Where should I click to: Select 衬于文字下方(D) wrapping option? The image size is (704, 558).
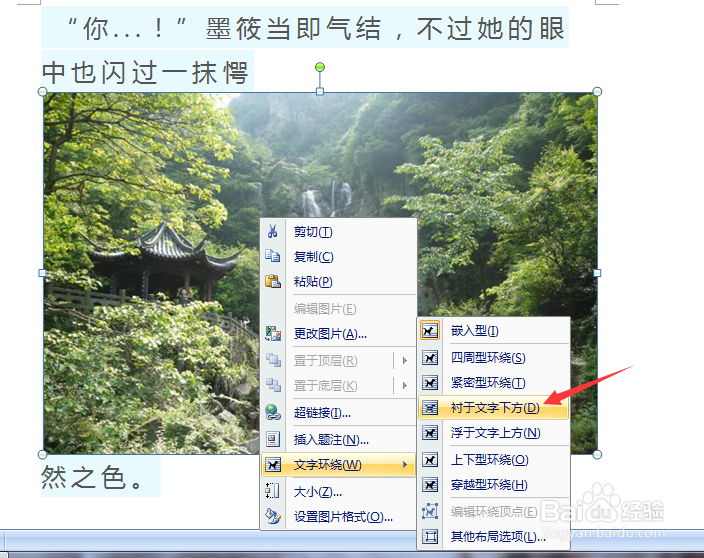pos(494,408)
